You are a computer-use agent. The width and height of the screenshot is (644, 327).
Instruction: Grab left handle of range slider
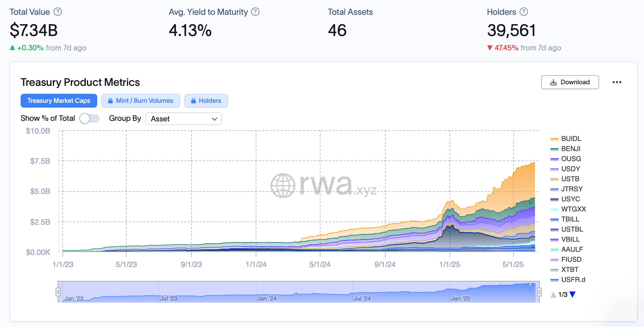point(58,292)
